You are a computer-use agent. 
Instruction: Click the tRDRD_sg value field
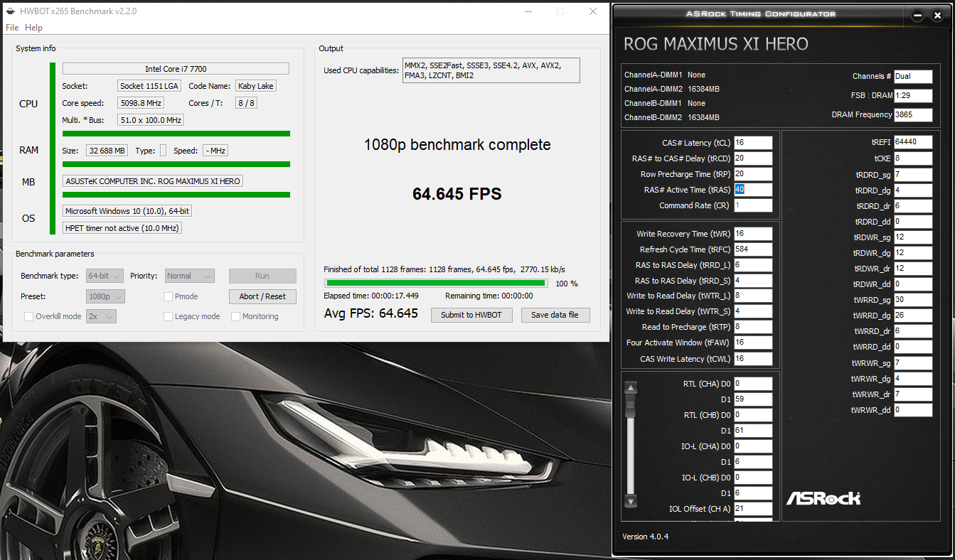913,174
